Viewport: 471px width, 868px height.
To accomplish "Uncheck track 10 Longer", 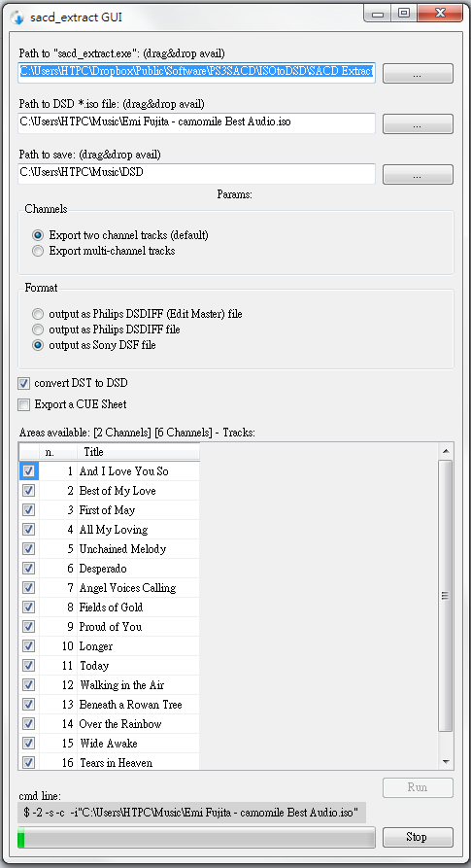I will [29, 645].
